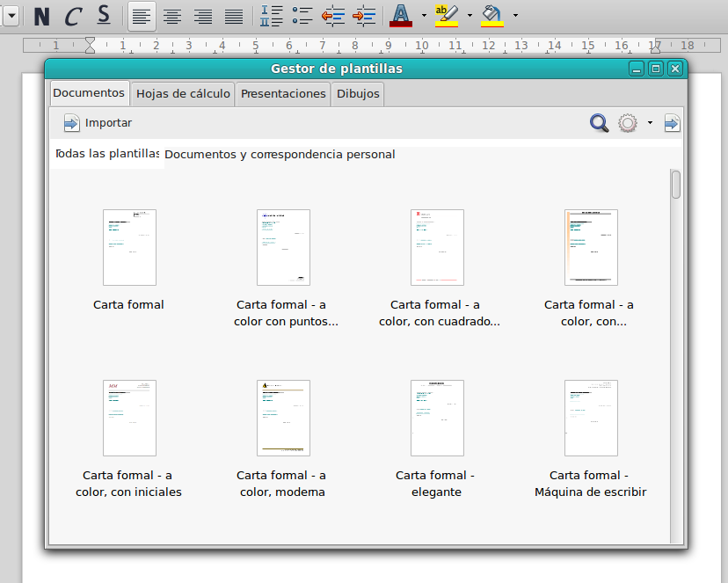Switch to Dibujos tab

pos(358,94)
